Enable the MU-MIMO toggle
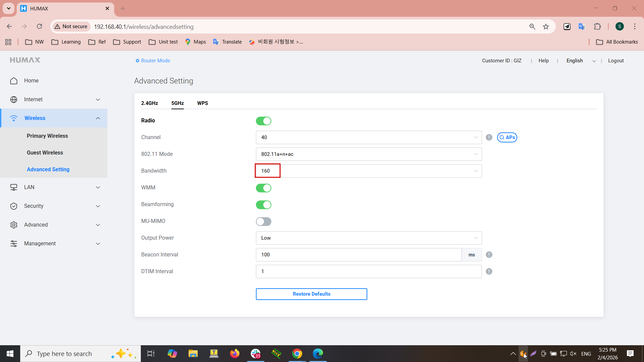Viewport: 644px width, 362px height. tap(264, 222)
